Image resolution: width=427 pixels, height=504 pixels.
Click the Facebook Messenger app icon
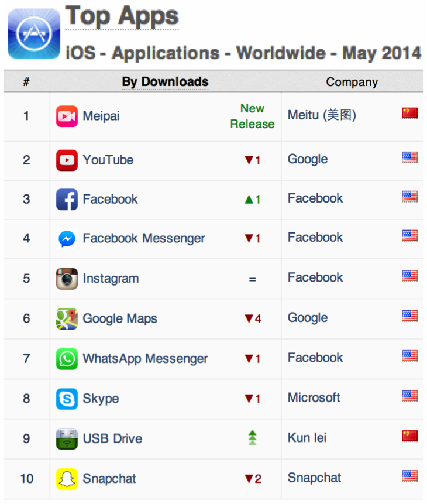[67, 239]
